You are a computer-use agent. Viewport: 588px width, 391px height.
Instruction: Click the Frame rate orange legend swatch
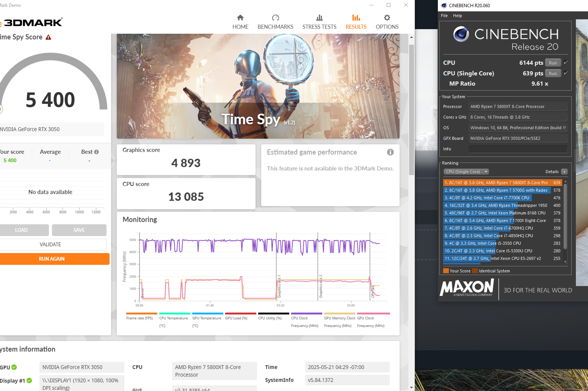141,313
